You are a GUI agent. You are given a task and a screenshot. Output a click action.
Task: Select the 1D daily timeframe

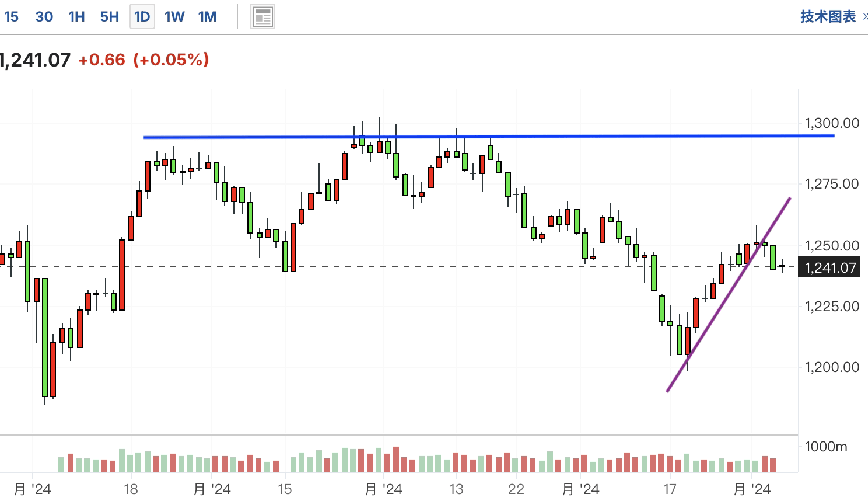[142, 17]
